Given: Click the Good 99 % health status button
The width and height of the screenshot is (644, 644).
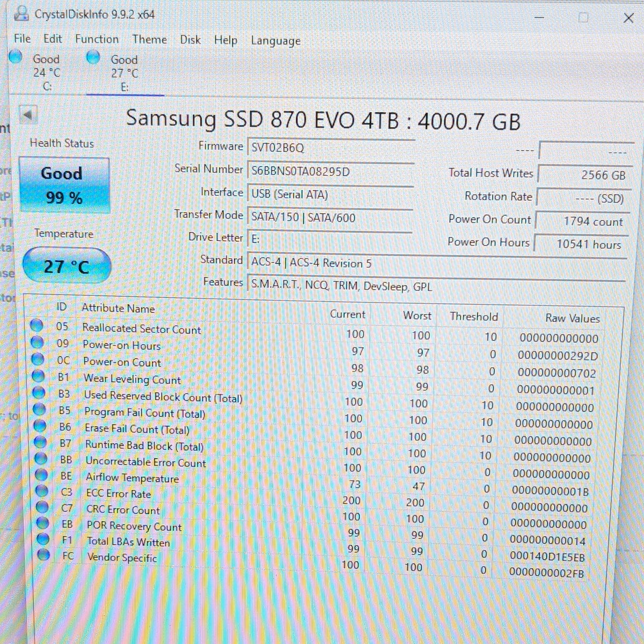Looking at the screenshot, I should click(x=64, y=185).
